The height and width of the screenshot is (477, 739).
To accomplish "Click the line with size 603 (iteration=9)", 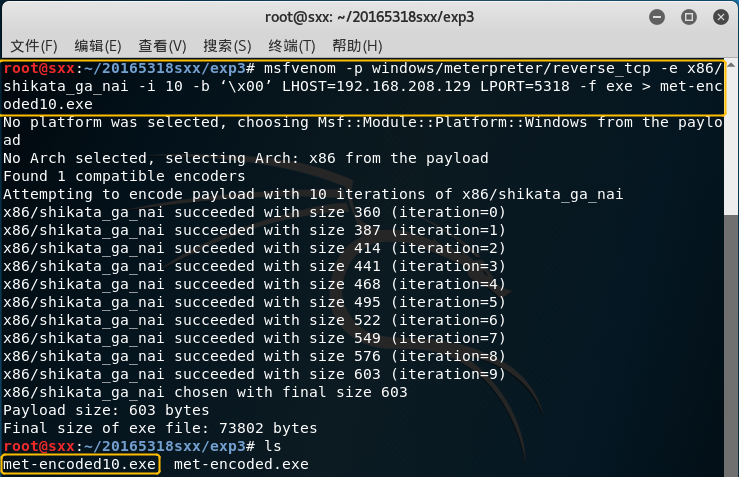I will pos(255,374).
